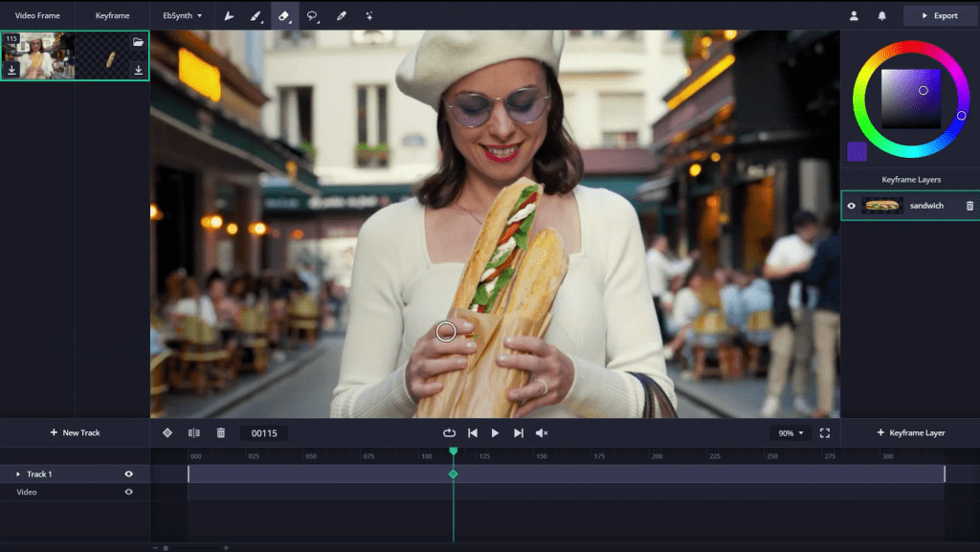Screen dimensions: 980x552
Task: Expand Track 1 disclosure triangle
Action: click(18, 474)
